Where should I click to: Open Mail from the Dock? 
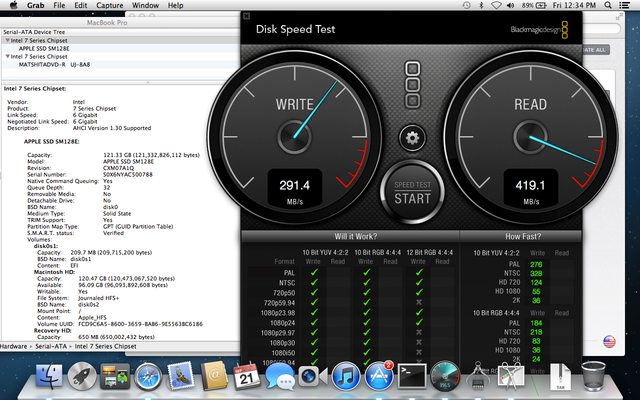(x=180, y=376)
